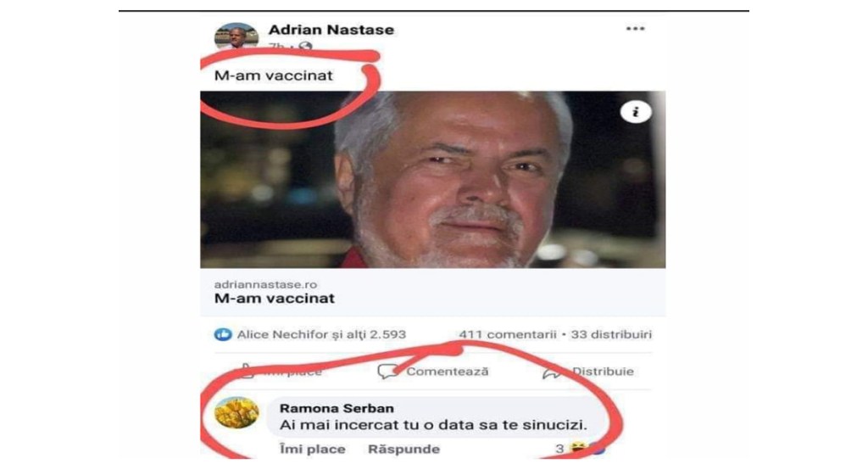Open the three-dot post options menu
The width and height of the screenshot is (868, 470).
pos(635,29)
